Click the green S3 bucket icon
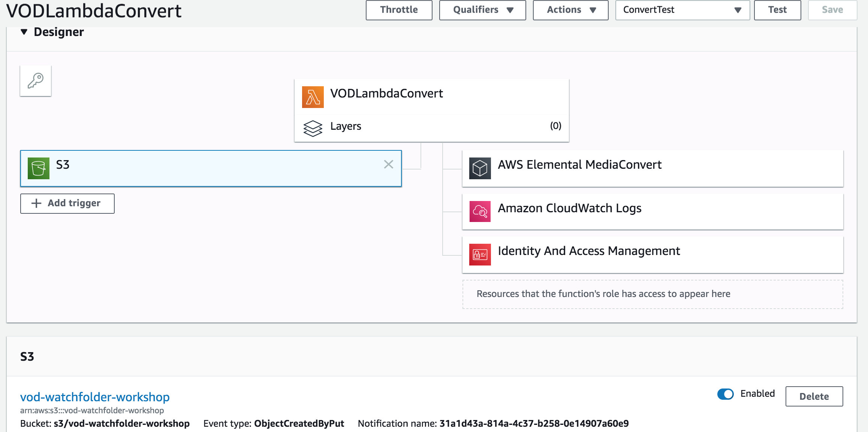868x432 pixels. click(x=39, y=168)
